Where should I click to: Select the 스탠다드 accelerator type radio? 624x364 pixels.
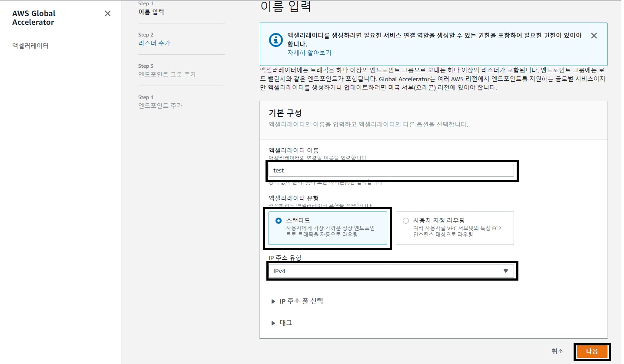pyautogui.click(x=279, y=221)
